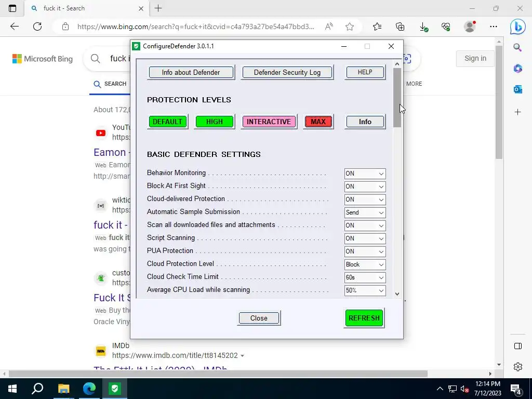
Task: Reload the Bing page in Edge
Action: point(37,26)
